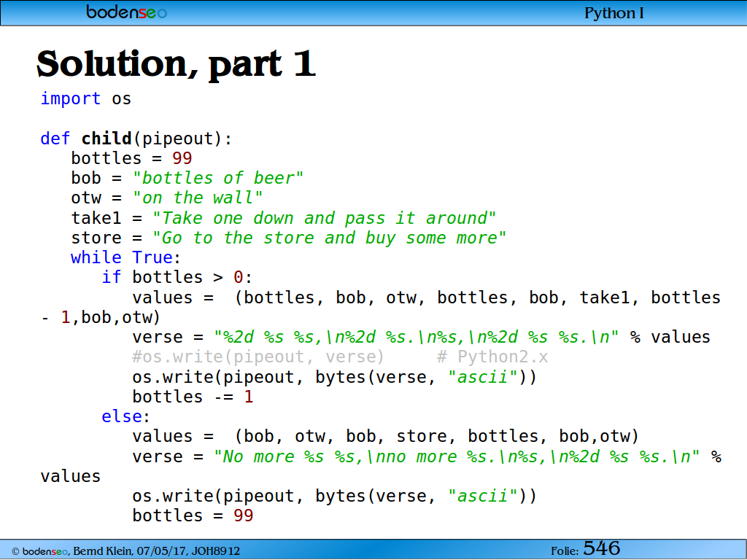Click the store string 'Go to the store and buy some more'
The image size is (747, 560).
pyautogui.click(x=329, y=238)
